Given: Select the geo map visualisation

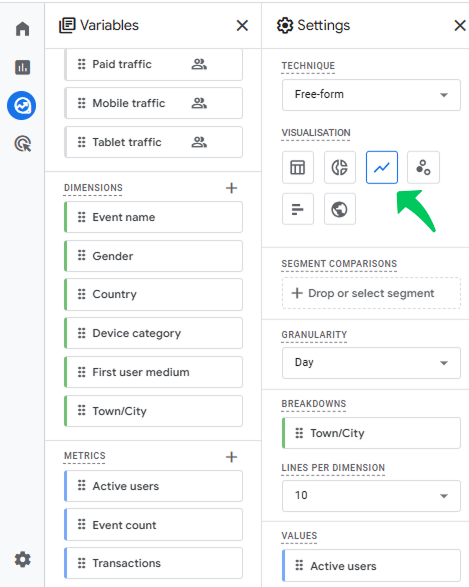Looking at the screenshot, I should pyautogui.click(x=339, y=209).
